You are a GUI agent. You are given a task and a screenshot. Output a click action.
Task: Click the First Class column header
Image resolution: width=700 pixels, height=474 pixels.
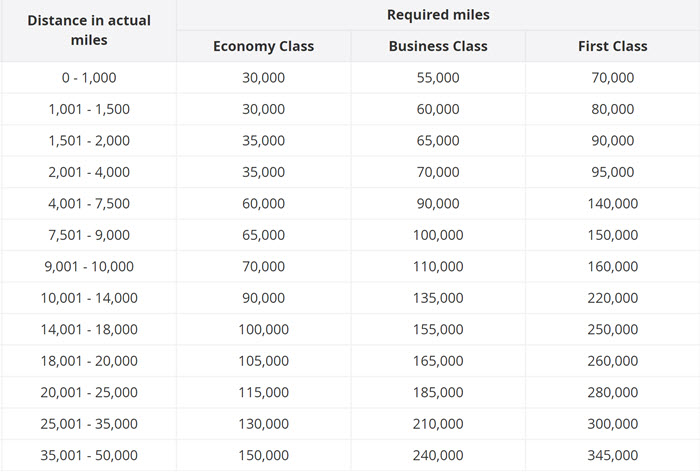point(612,46)
